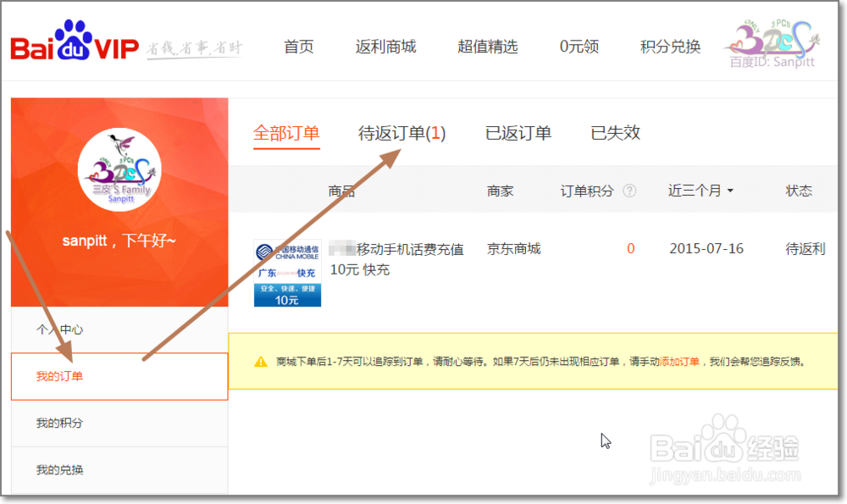847x504 pixels.
Task: Click the orange order points value 0
Action: [630, 248]
